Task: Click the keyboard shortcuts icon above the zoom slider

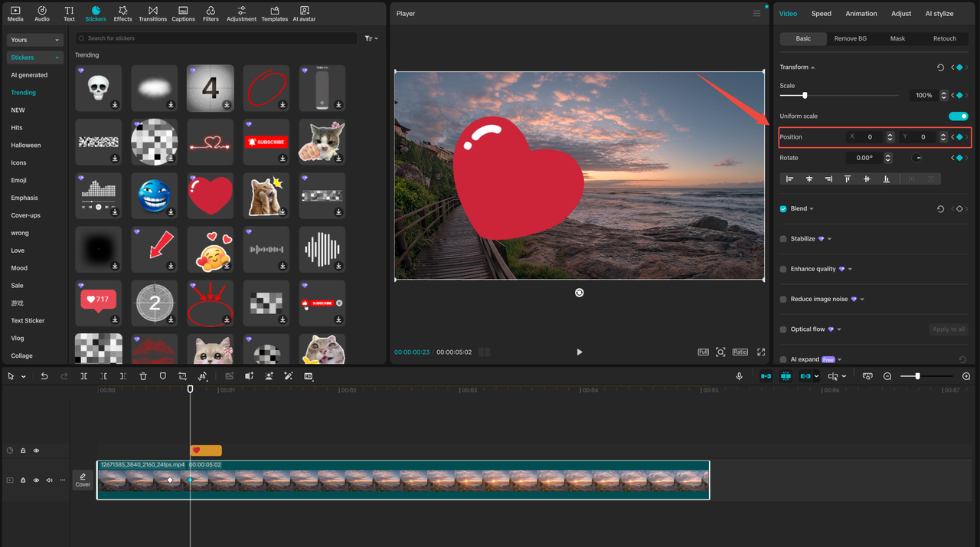Action: pyautogui.click(x=867, y=376)
